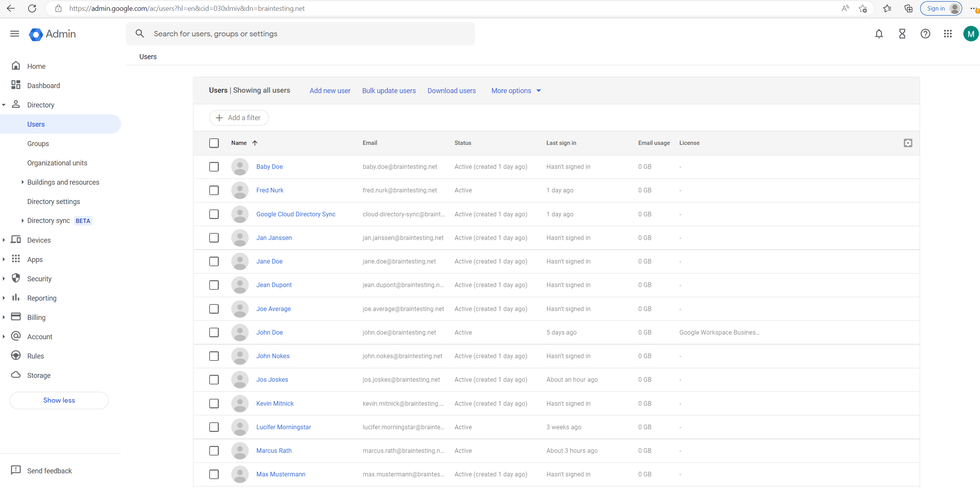Open the Help question mark icon
This screenshot has width=980, height=488.
coord(925,34)
